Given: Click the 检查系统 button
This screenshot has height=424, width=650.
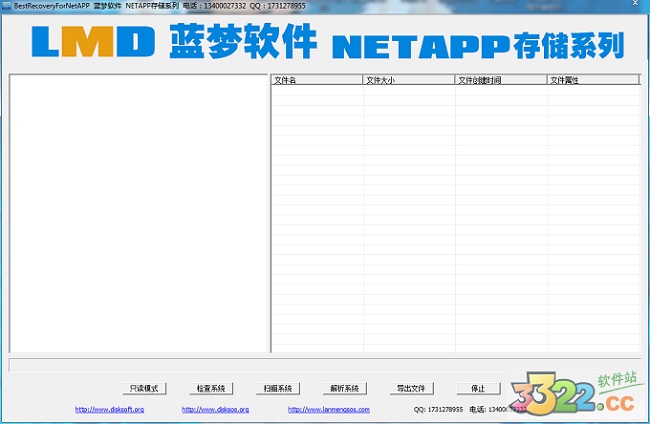Looking at the screenshot, I should coord(211,388).
